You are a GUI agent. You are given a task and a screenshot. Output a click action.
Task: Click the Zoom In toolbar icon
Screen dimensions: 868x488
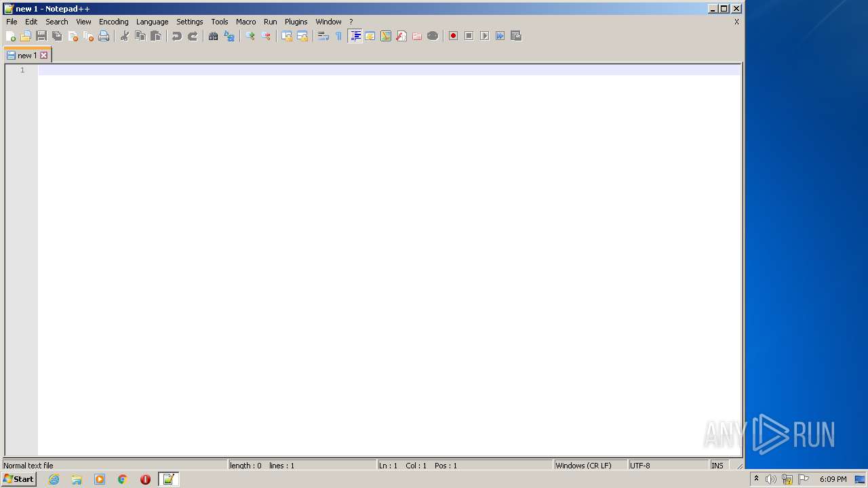coord(250,36)
